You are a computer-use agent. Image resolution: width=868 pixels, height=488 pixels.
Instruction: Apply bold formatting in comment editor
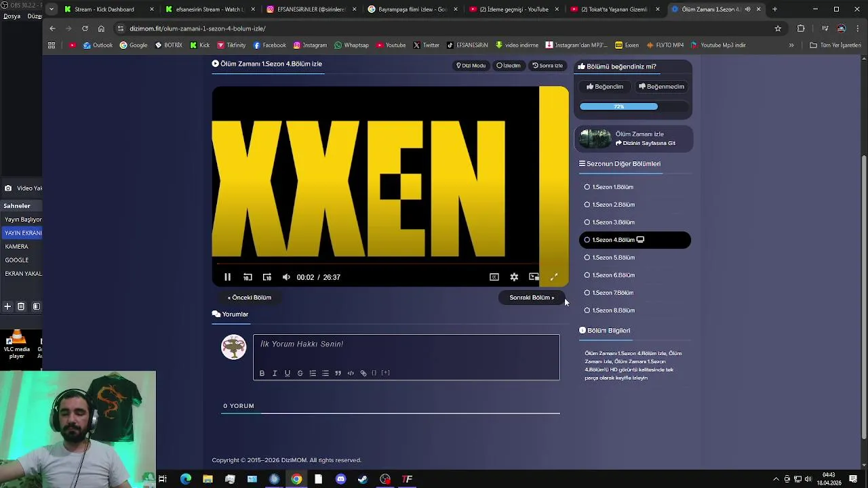262,373
